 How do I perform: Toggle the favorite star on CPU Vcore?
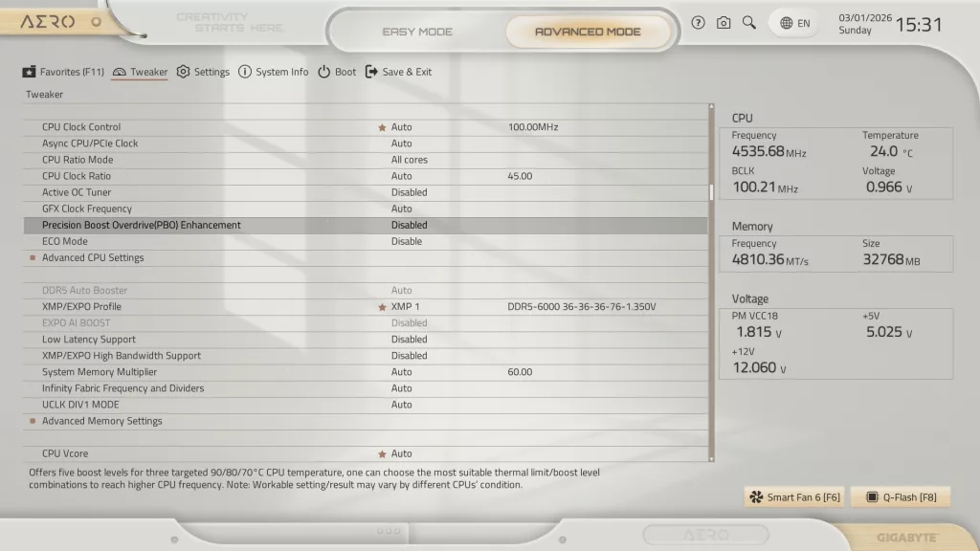(383, 453)
